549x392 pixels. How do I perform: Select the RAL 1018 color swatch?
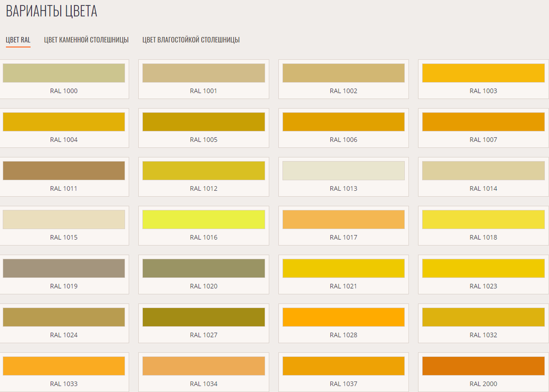484,220
